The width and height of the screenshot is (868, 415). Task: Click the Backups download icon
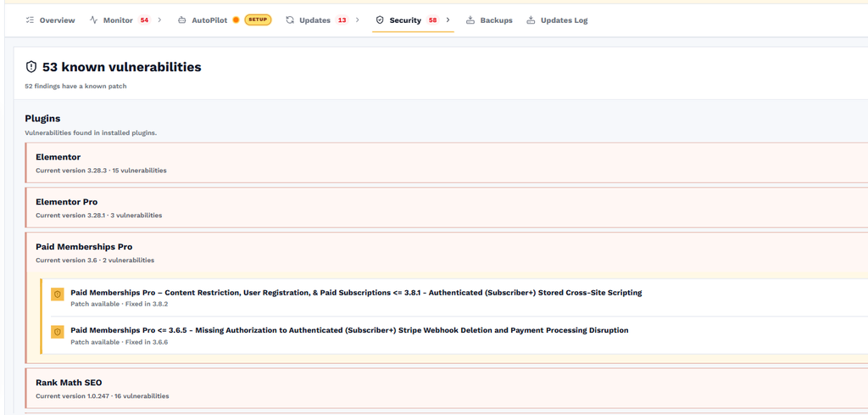tap(470, 20)
